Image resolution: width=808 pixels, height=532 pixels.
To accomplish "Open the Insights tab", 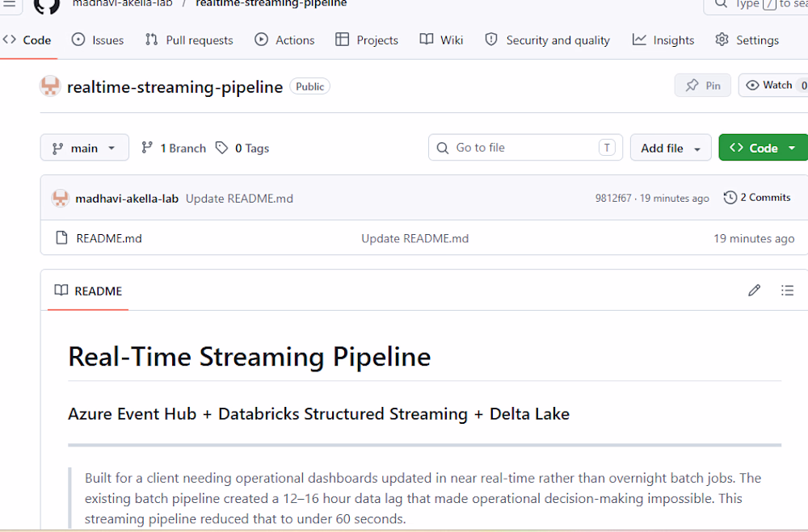I will point(663,40).
